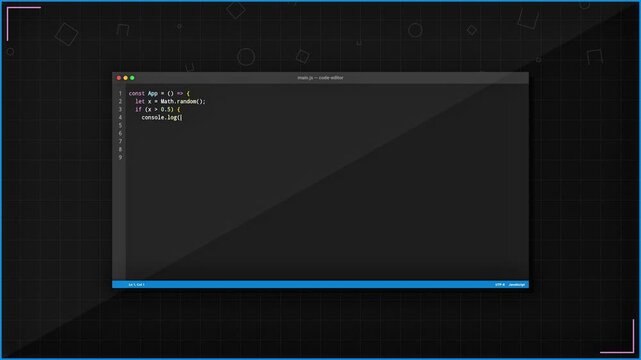Click 'console.log(' on line 4
Image resolution: width=641 pixels, height=360 pixels.
click(161, 118)
